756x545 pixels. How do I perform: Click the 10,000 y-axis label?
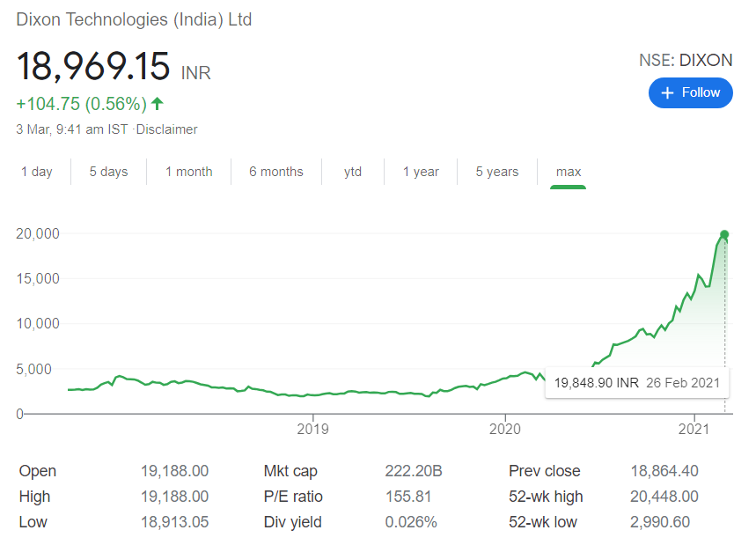point(38,324)
